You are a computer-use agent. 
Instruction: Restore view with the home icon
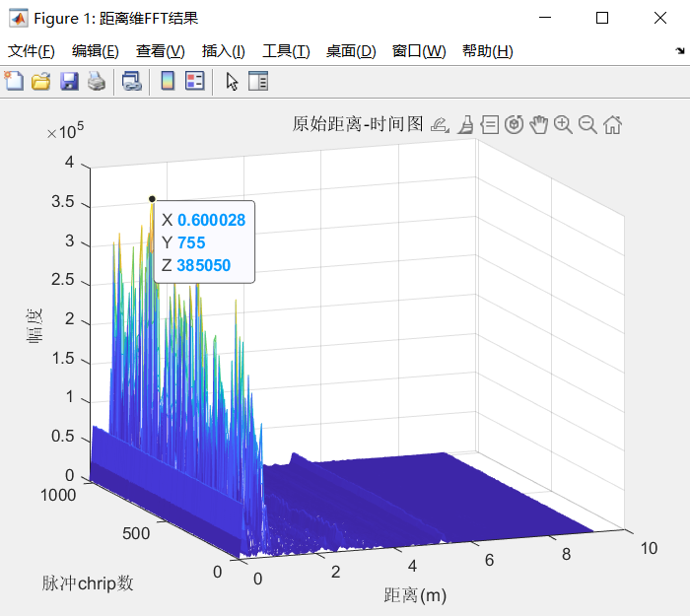612,125
